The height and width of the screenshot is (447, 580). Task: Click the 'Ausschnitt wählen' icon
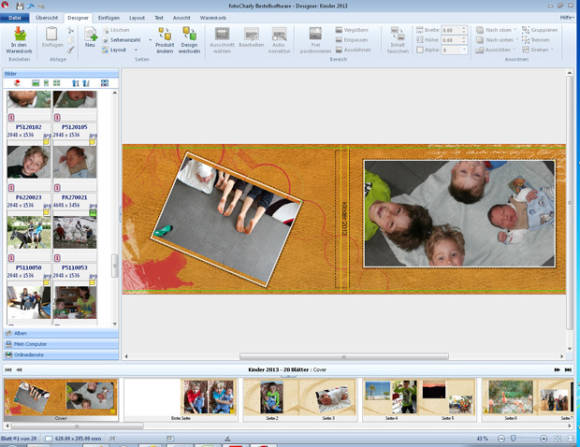[x=222, y=34]
